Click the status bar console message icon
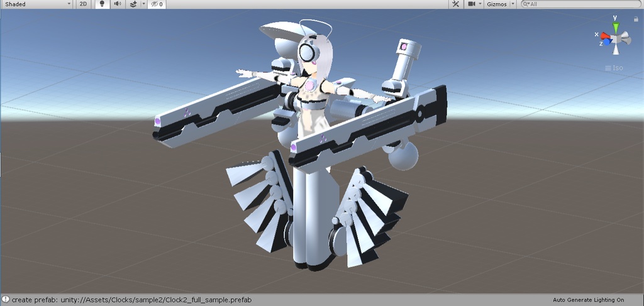The width and height of the screenshot is (644, 306). click(5, 300)
